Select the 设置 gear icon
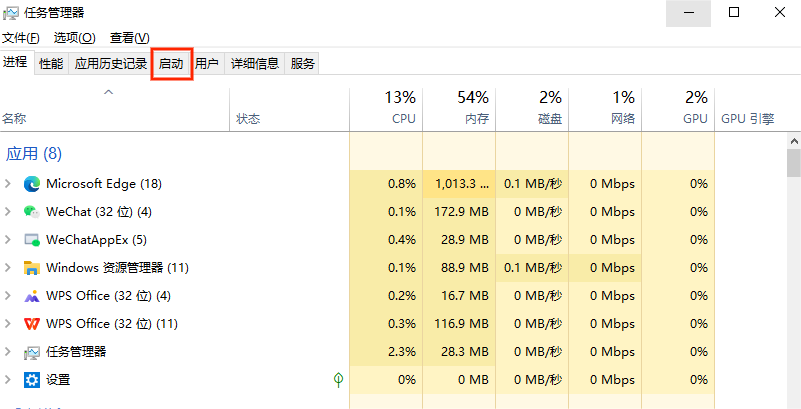The image size is (801, 409). [x=32, y=380]
